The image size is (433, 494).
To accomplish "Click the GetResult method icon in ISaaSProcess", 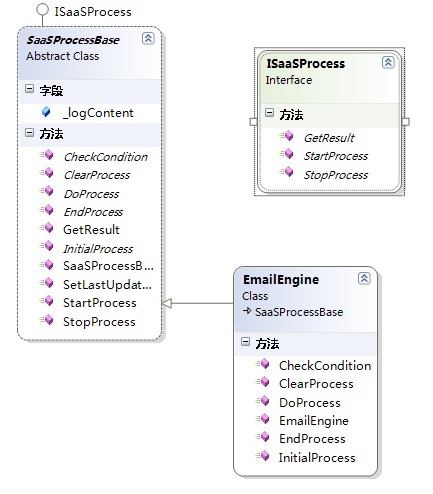I will (x=286, y=136).
